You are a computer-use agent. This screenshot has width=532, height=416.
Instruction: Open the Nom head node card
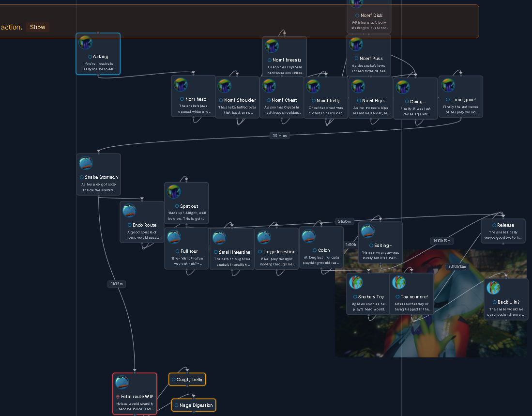tap(193, 96)
